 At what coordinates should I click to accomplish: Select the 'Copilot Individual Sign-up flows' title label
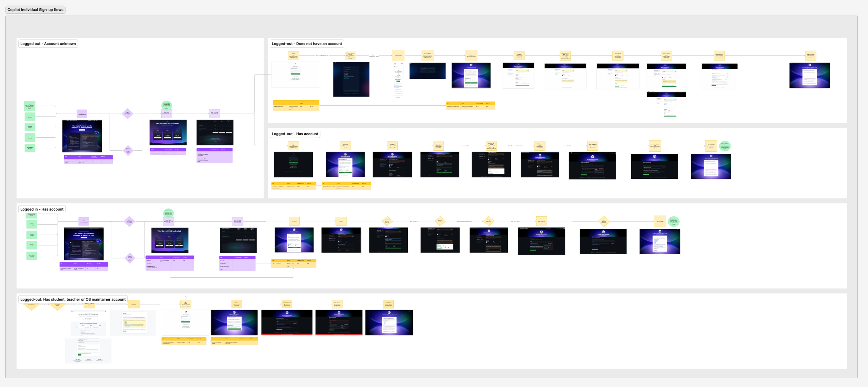tap(35, 10)
